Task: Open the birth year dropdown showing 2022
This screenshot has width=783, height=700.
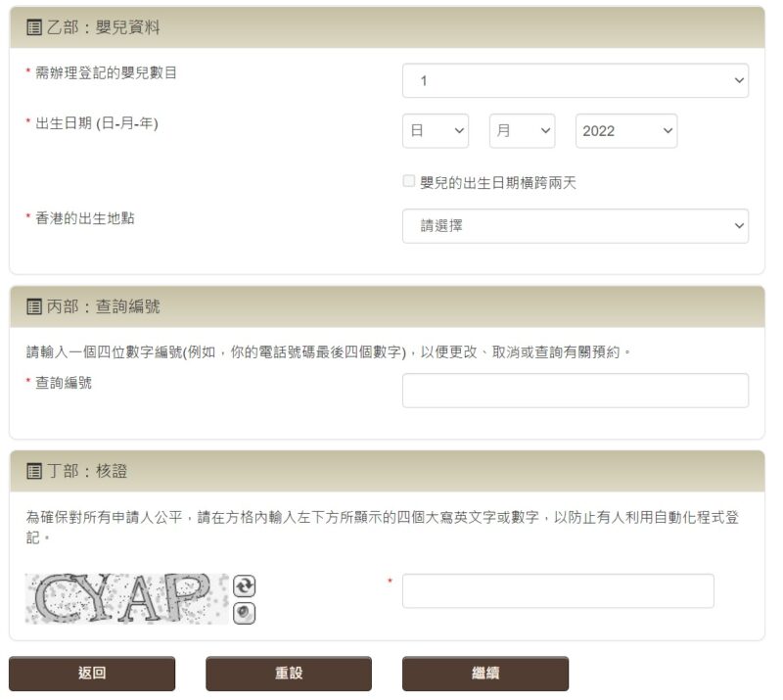Action: (625, 131)
